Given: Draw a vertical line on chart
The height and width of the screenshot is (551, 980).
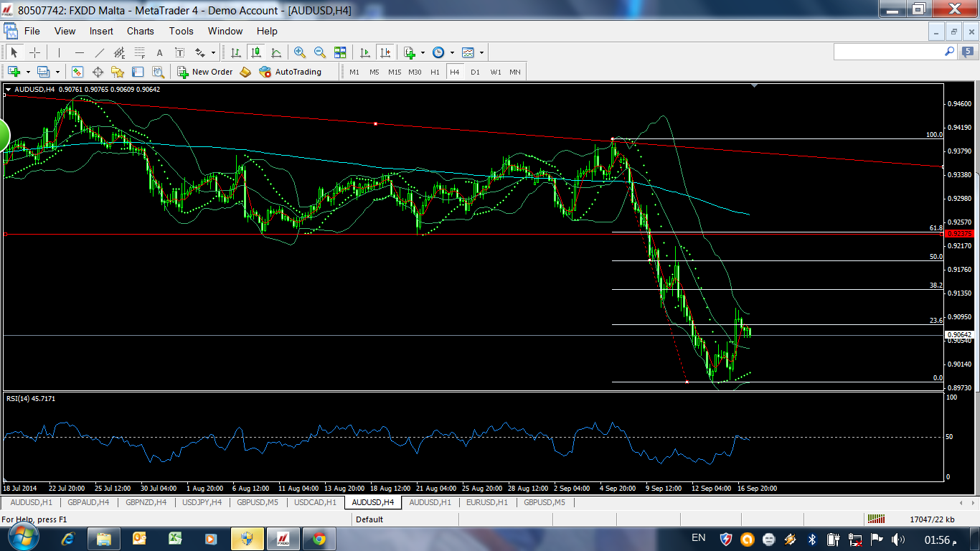Looking at the screenshot, I should (x=59, y=52).
